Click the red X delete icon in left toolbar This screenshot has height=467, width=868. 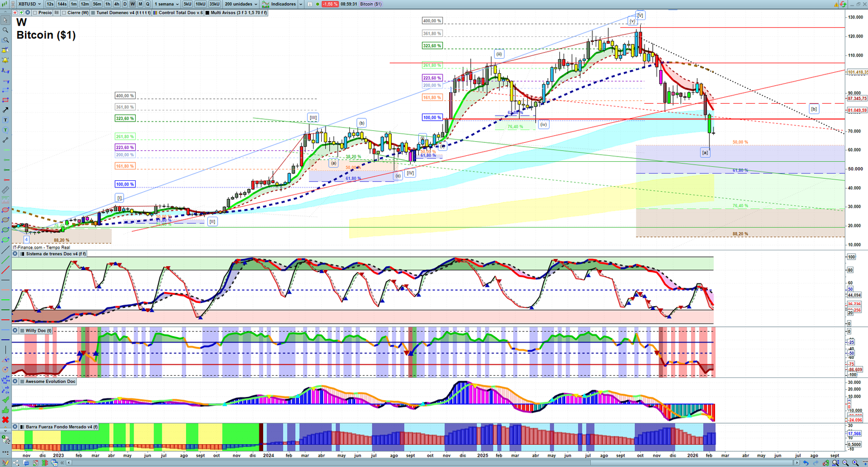pyautogui.click(x=5, y=420)
